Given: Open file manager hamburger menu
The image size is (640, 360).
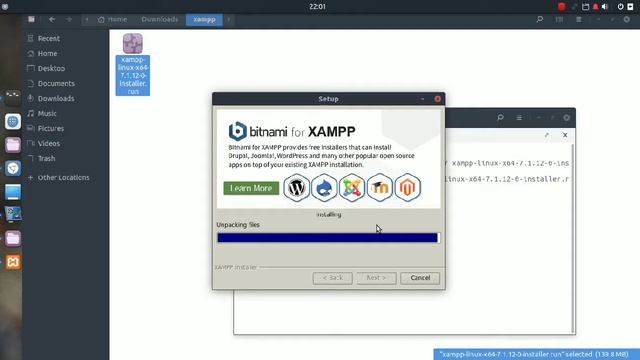Looking at the screenshot, I should 578,19.
